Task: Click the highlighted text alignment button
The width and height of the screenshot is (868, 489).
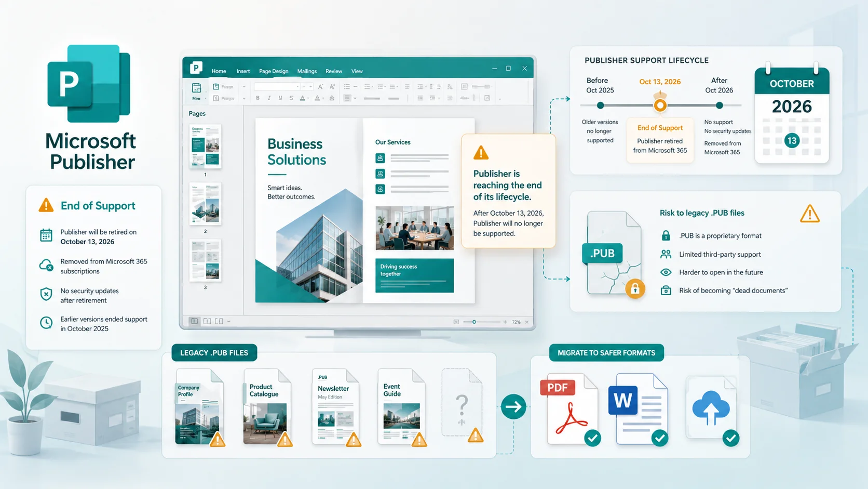Action: click(347, 98)
